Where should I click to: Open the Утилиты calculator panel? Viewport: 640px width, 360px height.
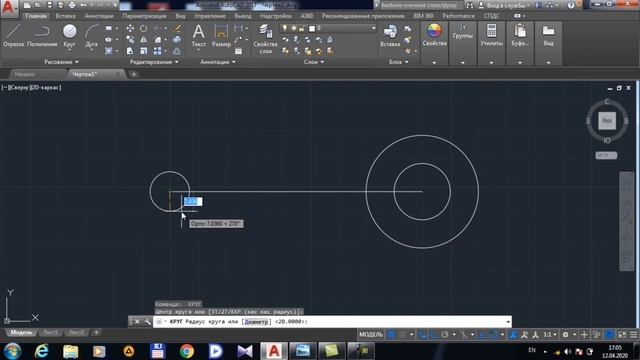point(491,35)
